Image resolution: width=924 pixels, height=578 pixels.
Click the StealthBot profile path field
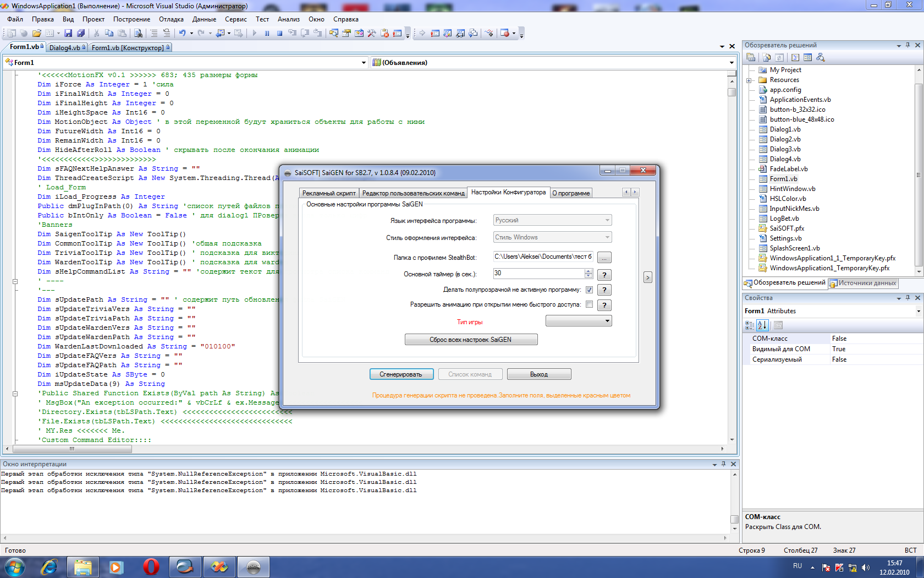point(543,257)
